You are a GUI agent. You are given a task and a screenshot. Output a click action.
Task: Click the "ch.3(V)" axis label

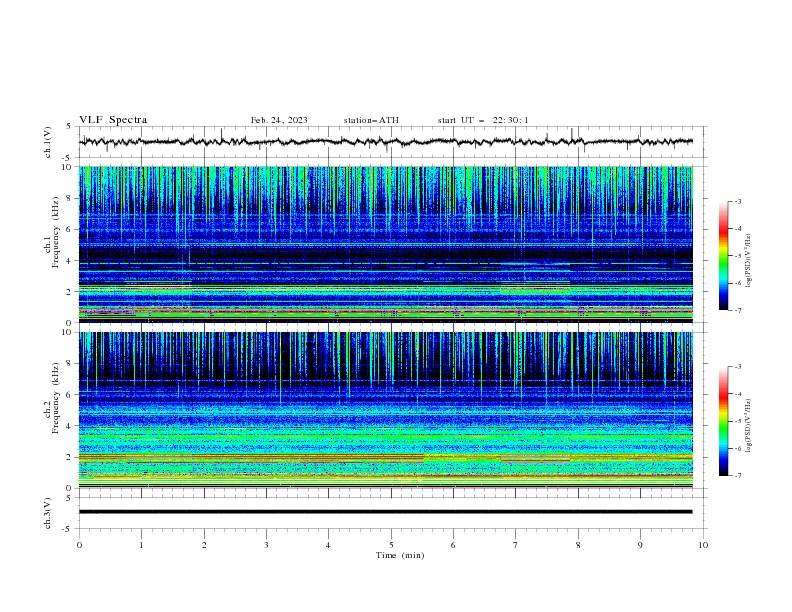point(48,513)
